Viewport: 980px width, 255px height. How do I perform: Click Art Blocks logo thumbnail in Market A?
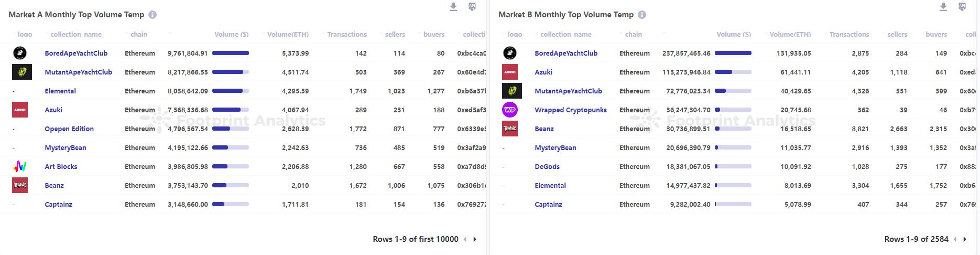[x=20, y=167]
